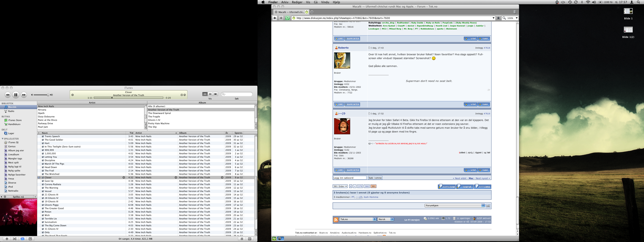The image size is (644, 242).
Task: Switch iTunes to Cover Flow view
Action: coord(216,94)
